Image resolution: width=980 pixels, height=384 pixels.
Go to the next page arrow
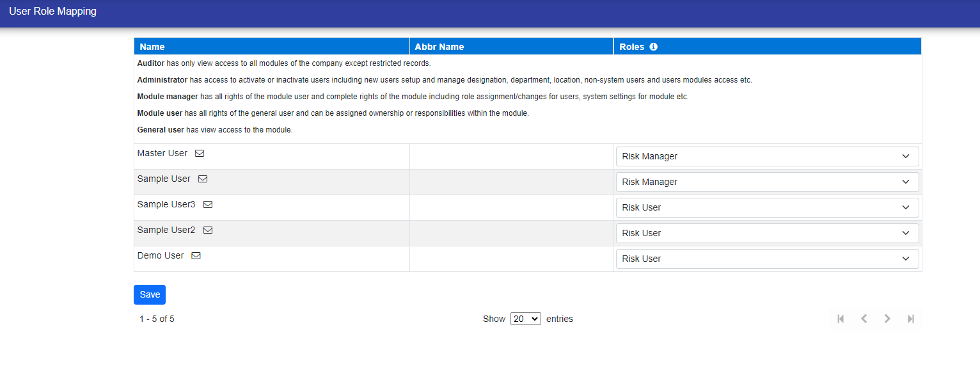tap(887, 319)
